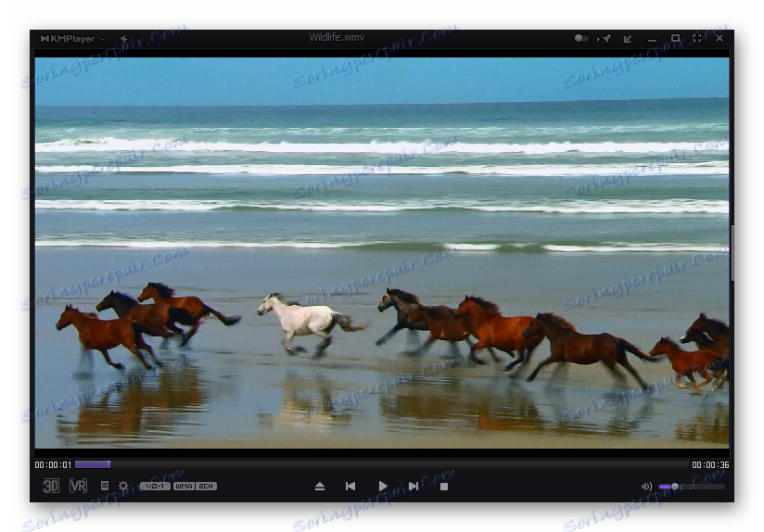Click the video seek progress bar

tap(381, 464)
